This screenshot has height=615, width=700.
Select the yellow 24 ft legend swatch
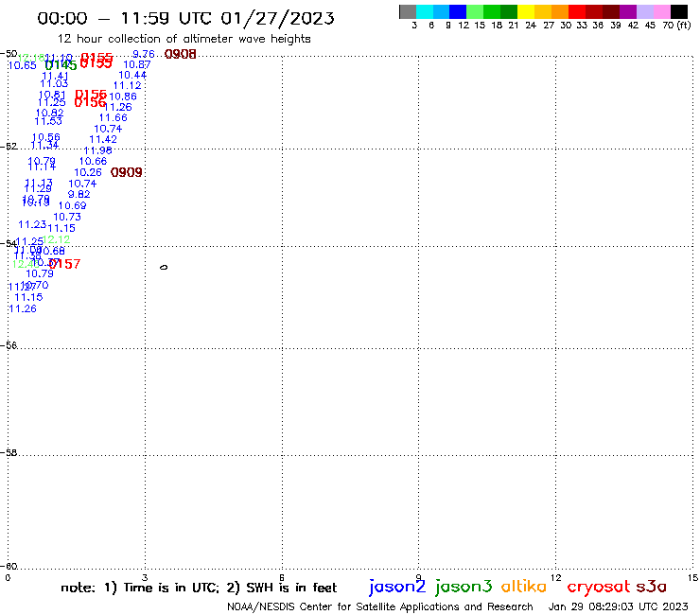click(x=526, y=11)
